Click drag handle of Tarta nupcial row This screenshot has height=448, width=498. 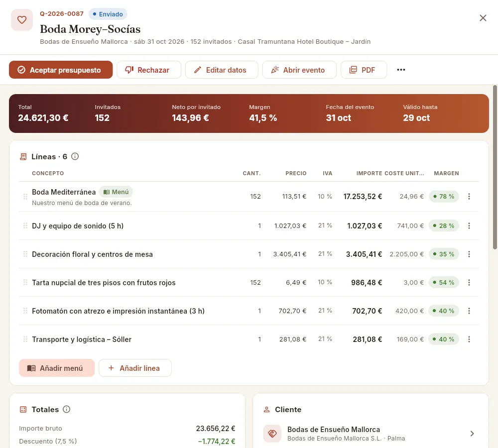25,283
